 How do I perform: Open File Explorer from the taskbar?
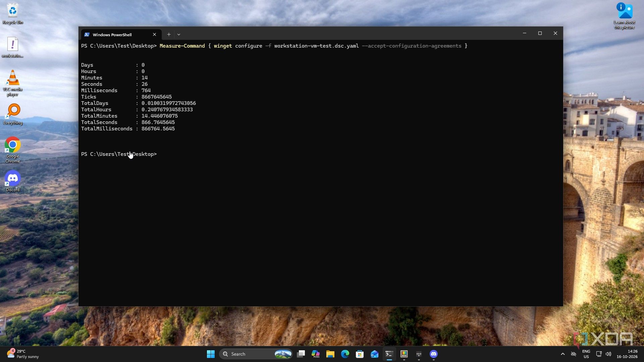click(330, 354)
